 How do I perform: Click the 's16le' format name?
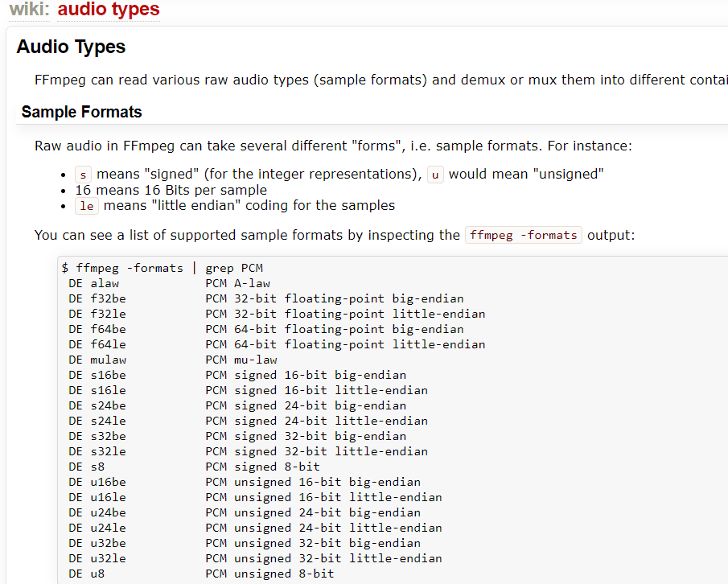click(x=108, y=390)
